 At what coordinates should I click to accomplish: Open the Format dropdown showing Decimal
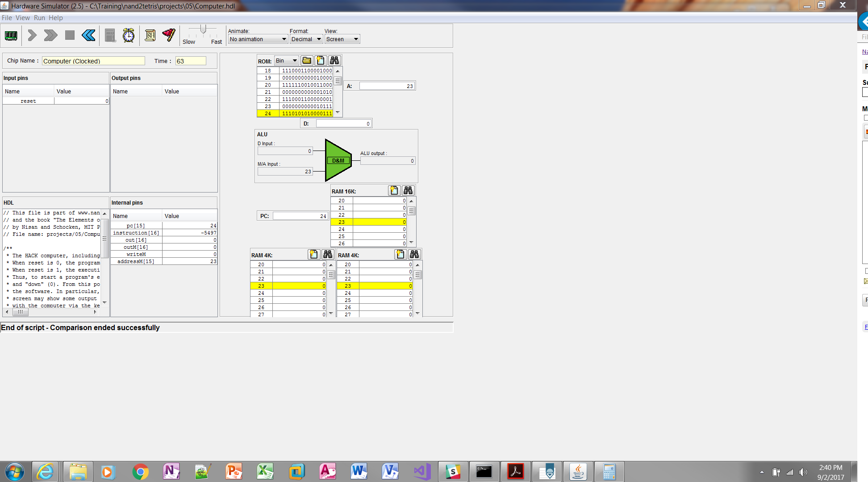(306, 39)
